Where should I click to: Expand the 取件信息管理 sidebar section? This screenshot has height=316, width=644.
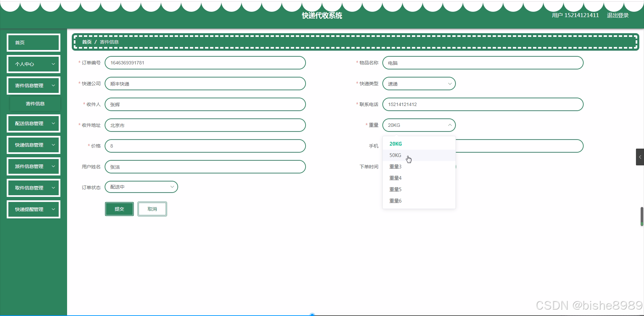tap(33, 188)
